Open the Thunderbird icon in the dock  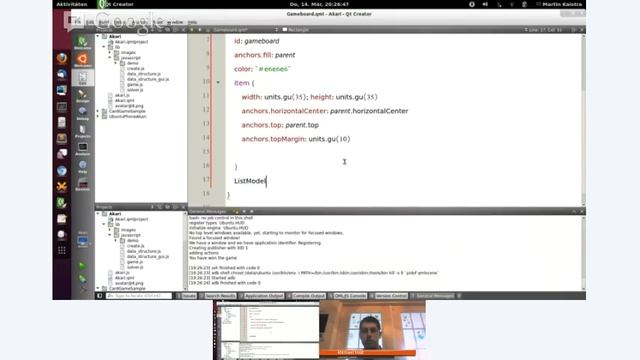tap(62, 74)
